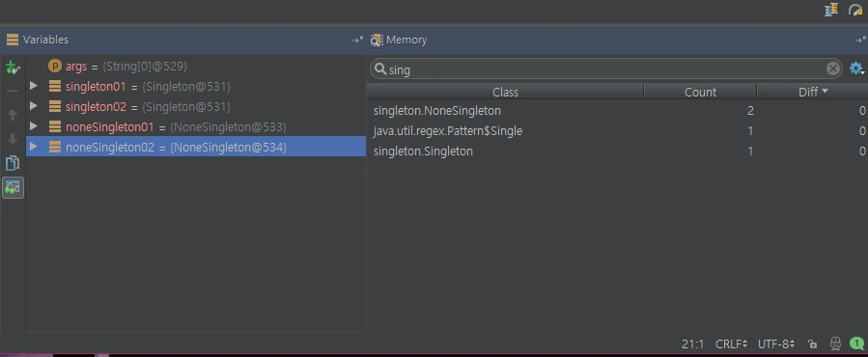Open the CRLF line separator dropdown
Screen dimensions: 868x357
click(x=731, y=344)
